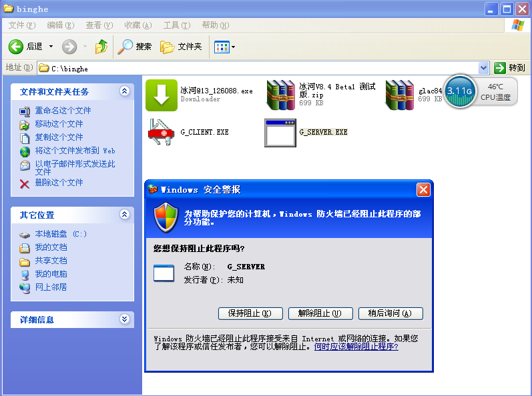Open 共享文档 link
This screenshot has width=532, height=396.
pyautogui.click(x=51, y=261)
